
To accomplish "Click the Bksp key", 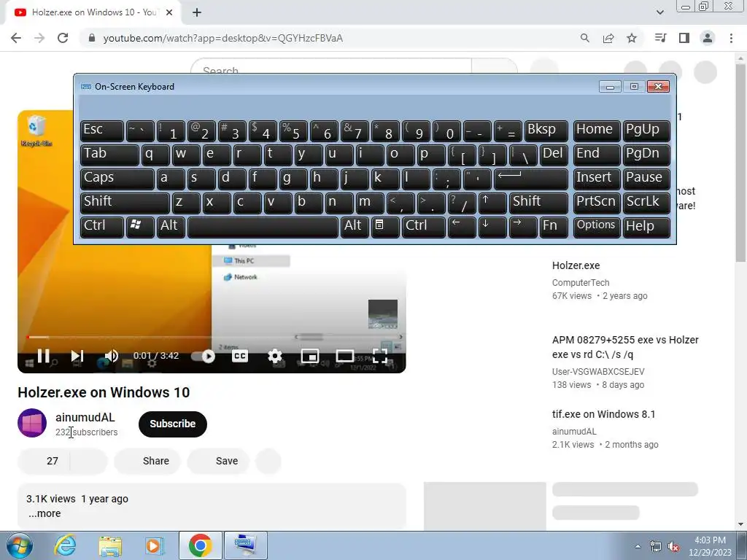I will 546,131.
